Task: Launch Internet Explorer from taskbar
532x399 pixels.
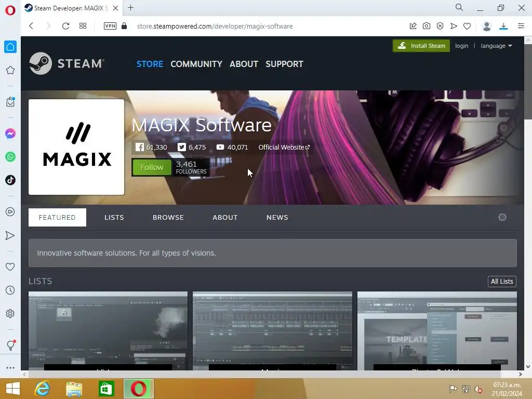Action: coord(42,389)
